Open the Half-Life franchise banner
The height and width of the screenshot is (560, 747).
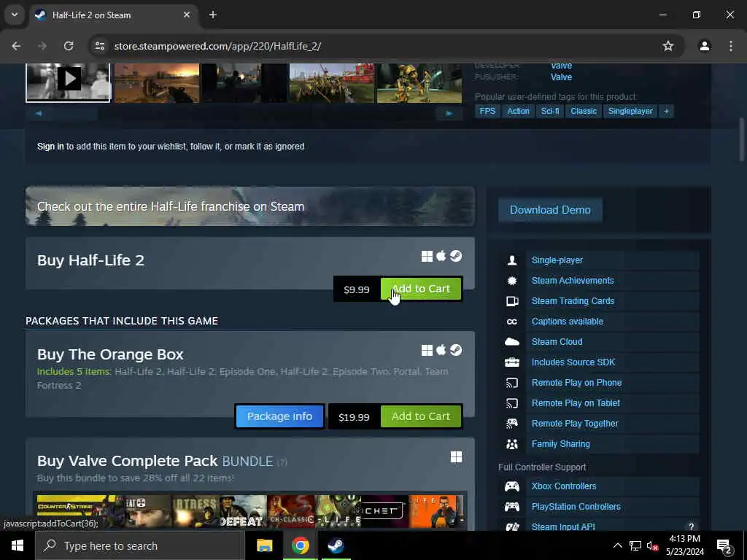[x=250, y=206]
